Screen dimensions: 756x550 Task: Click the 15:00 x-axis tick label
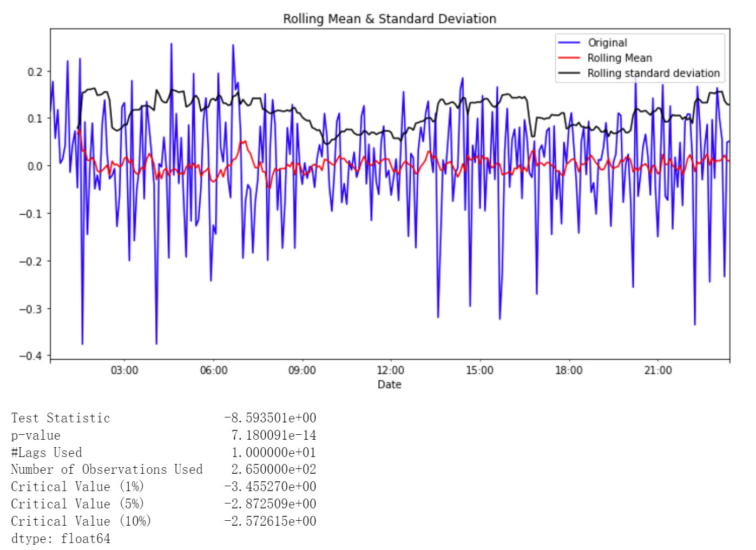[x=479, y=370]
